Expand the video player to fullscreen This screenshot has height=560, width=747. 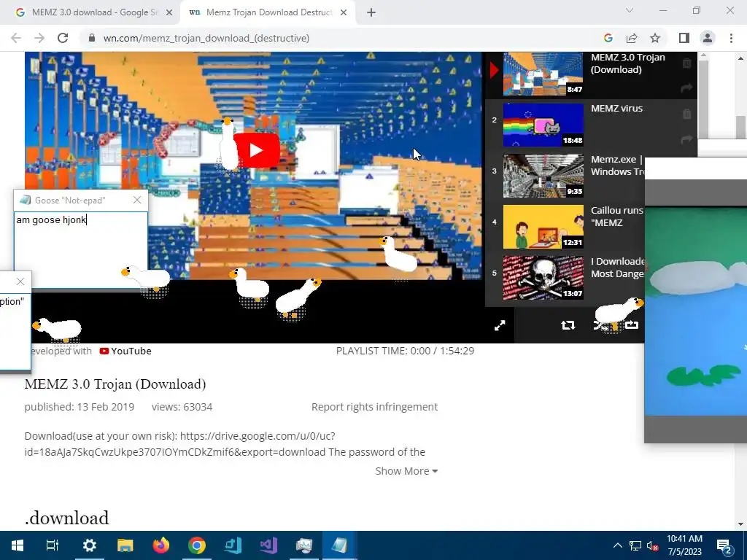pyautogui.click(x=500, y=325)
